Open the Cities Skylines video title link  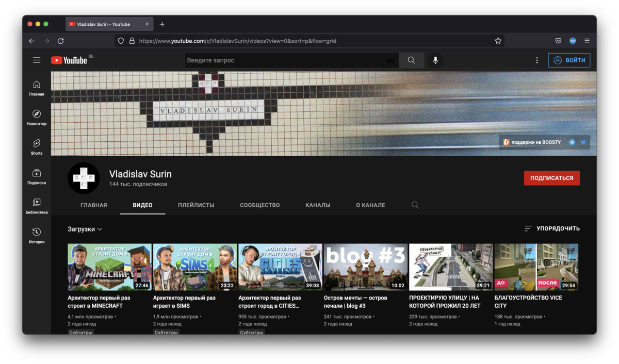[269, 302]
